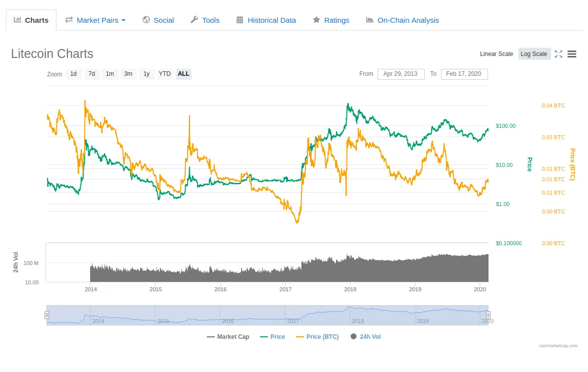Viewport: 588px width, 372px height.
Task: Click the 0.04 BTC axis label
Action: 553,106
